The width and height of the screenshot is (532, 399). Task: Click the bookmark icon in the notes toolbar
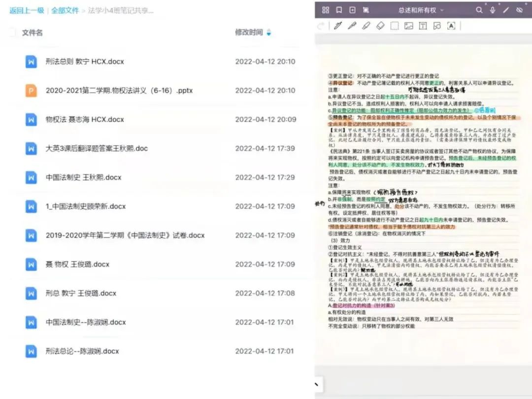point(339,10)
